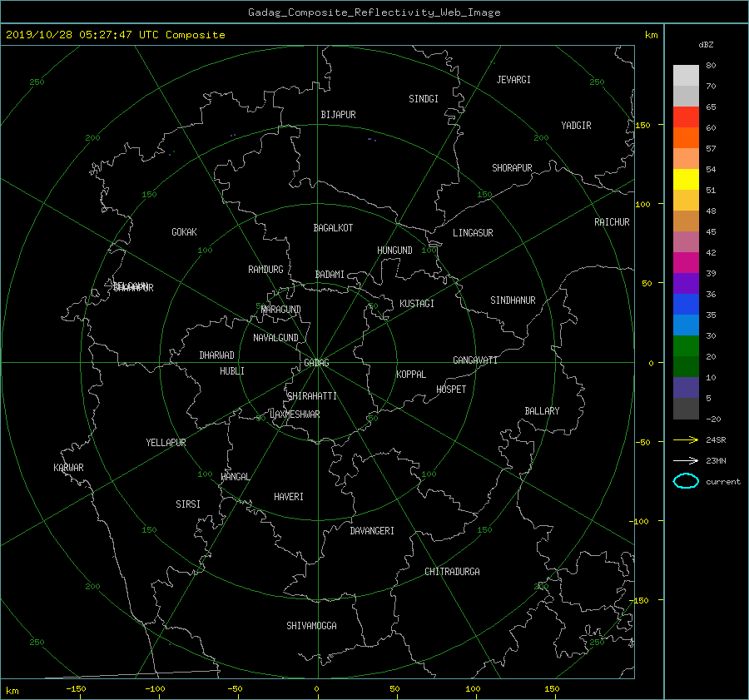This screenshot has height=700, width=749.
Task: Click the 150 tick on right axis
Action: tap(642, 125)
